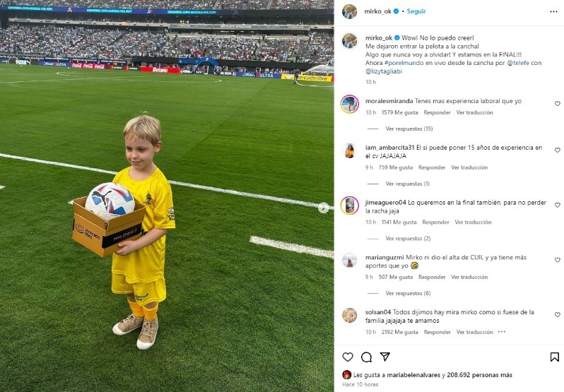Follow the account via Seguir

416,11
